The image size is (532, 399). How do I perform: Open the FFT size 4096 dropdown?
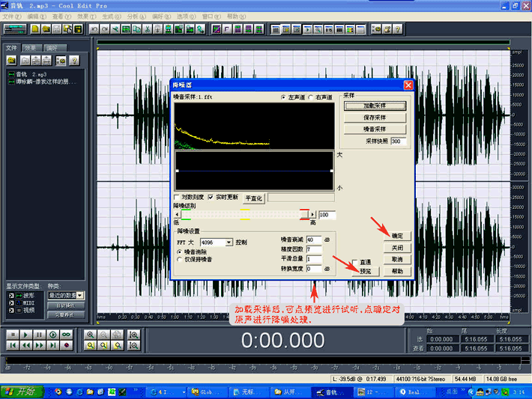(x=229, y=243)
